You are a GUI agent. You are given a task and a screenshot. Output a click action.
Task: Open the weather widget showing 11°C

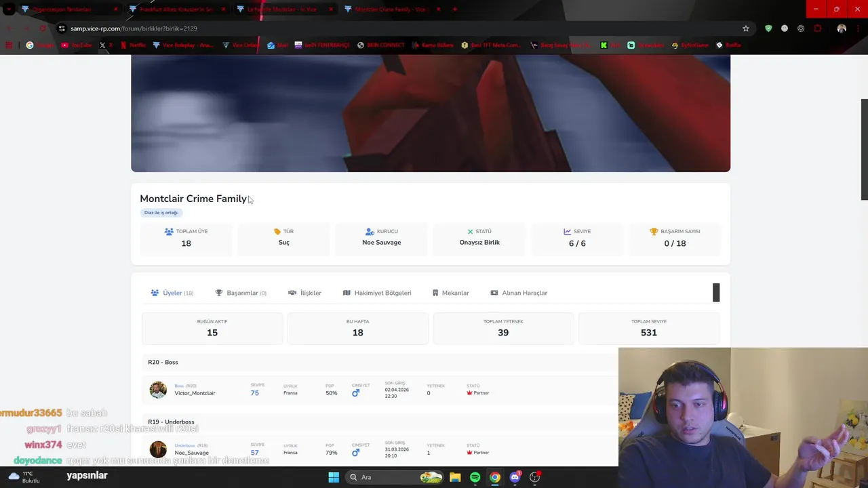point(23,477)
